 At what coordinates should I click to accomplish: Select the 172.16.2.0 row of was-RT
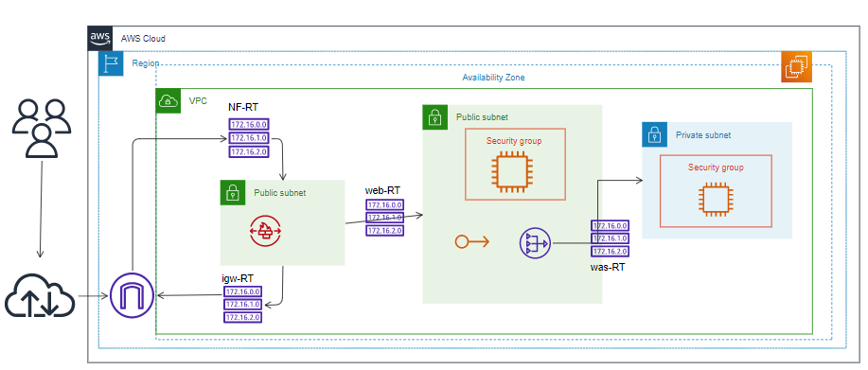pos(610,252)
